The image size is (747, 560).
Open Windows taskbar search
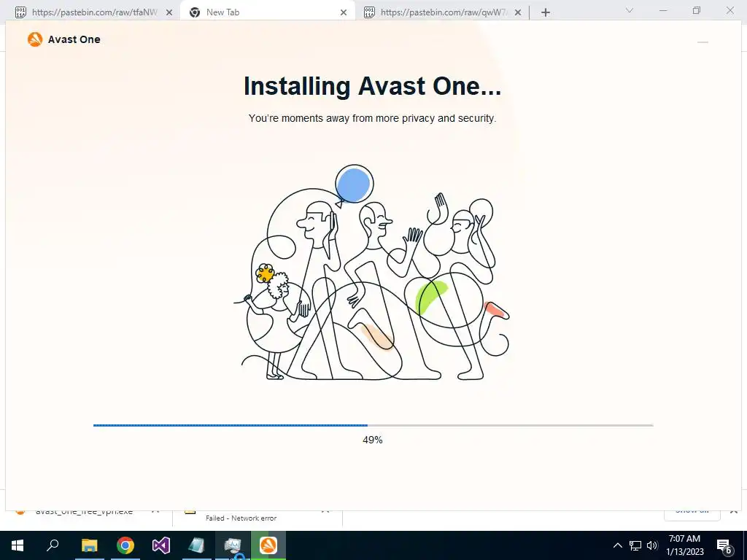pyautogui.click(x=53, y=545)
